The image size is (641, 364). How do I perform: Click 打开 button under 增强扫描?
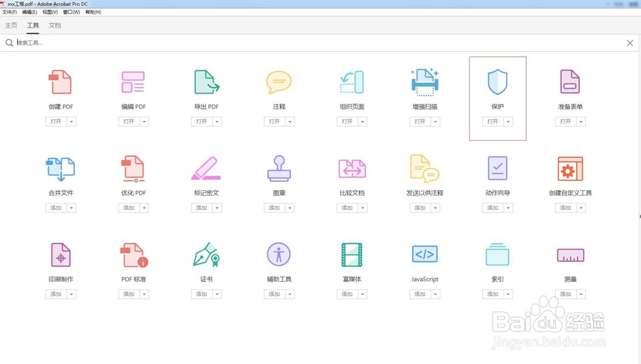pyautogui.click(x=420, y=122)
